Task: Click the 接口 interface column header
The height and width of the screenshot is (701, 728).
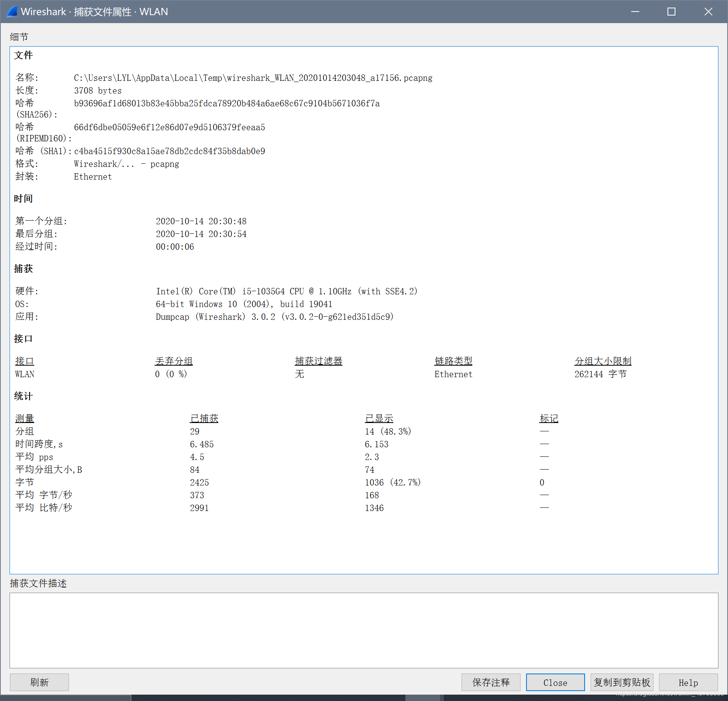Action: (x=25, y=361)
